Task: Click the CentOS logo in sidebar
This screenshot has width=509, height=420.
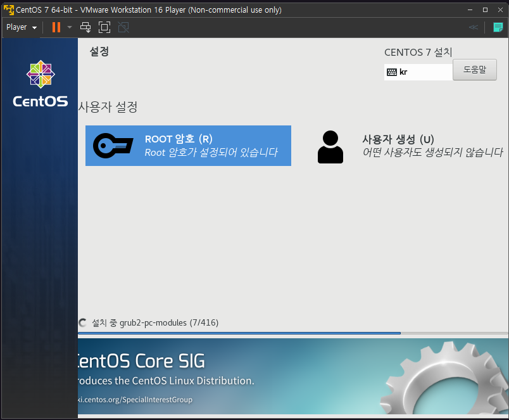Action: click(41, 84)
